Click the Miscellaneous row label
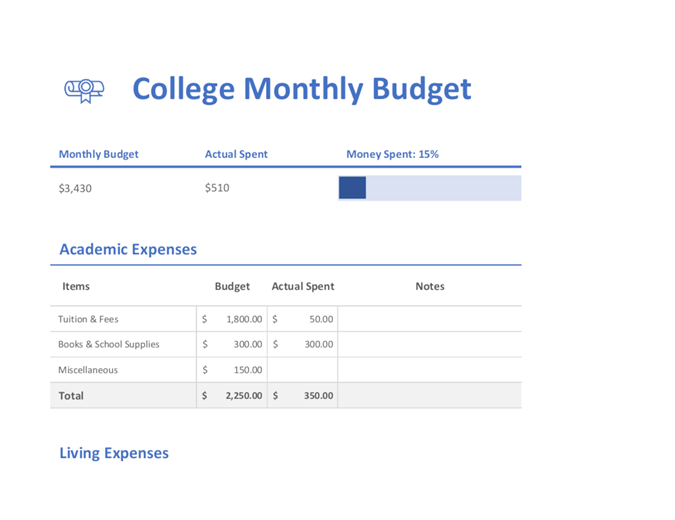This screenshot has width=675, height=520. pos(88,370)
